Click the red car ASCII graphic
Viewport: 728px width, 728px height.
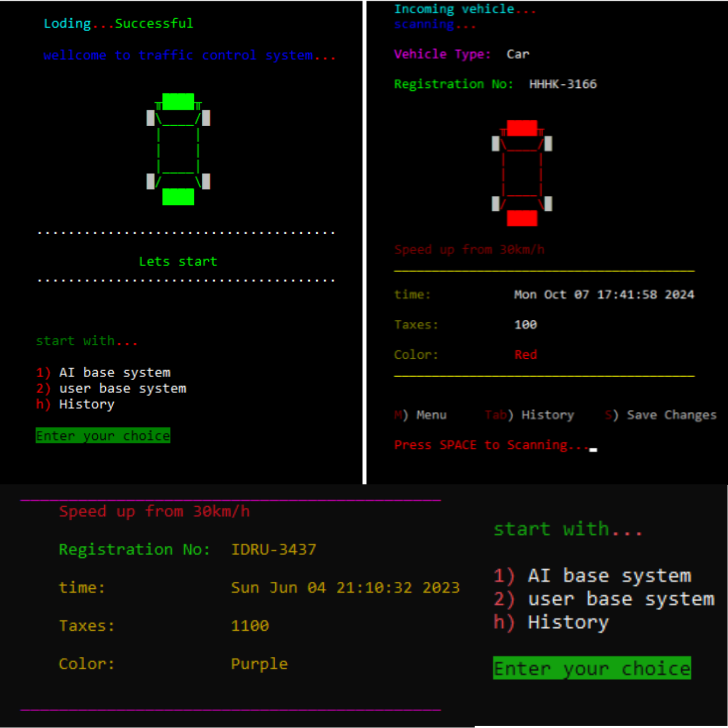522,173
